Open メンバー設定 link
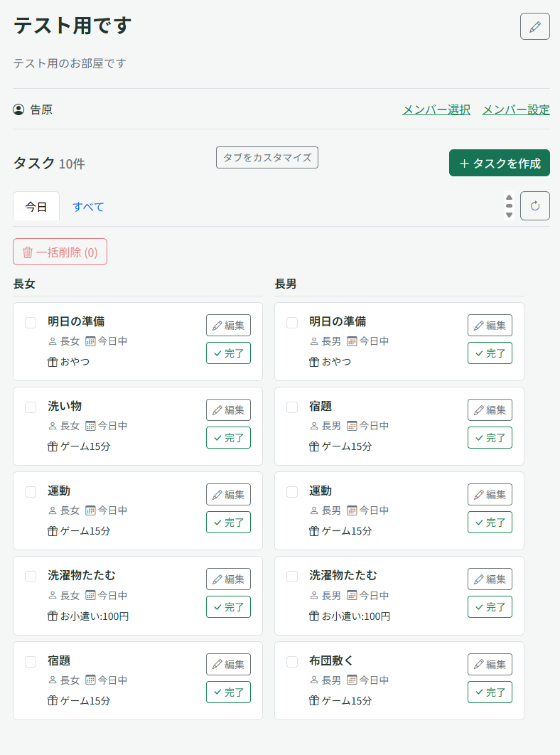560x755 pixels. 516,109
